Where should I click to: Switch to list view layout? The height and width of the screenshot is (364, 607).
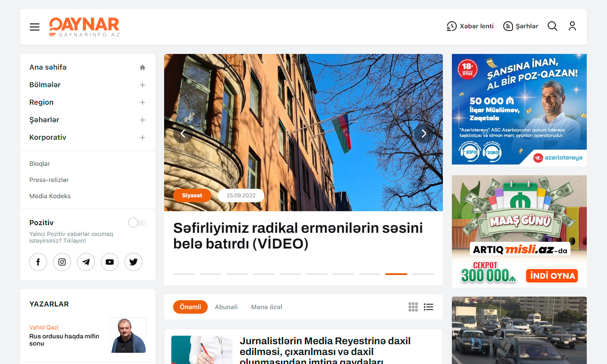pos(428,307)
